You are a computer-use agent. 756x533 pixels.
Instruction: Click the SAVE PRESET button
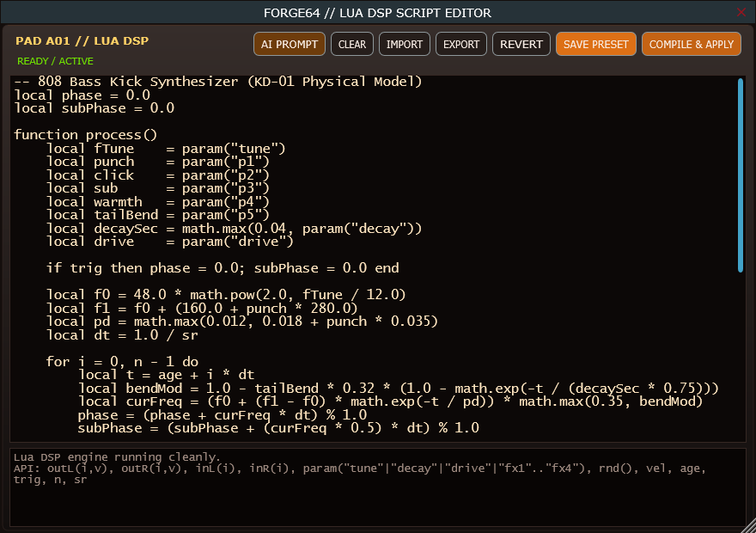pyautogui.click(x=596, y=45)
